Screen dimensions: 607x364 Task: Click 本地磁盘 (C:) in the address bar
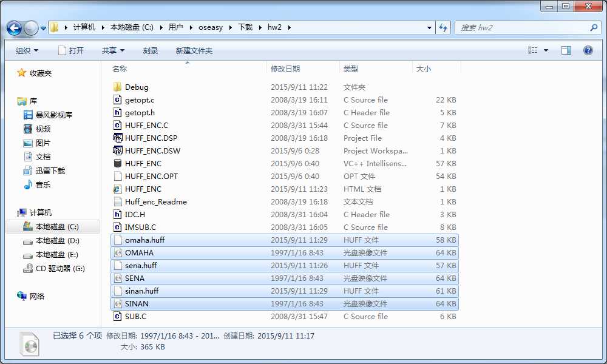[132, 27]
